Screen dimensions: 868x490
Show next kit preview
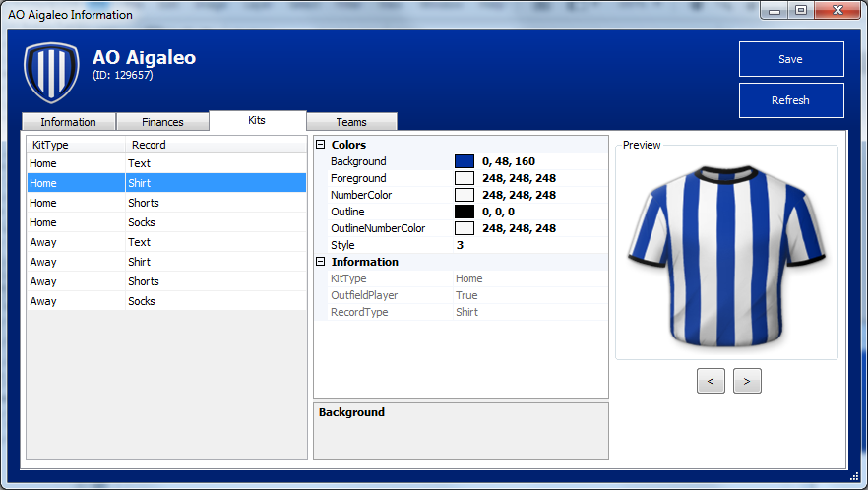coord(747,381)
